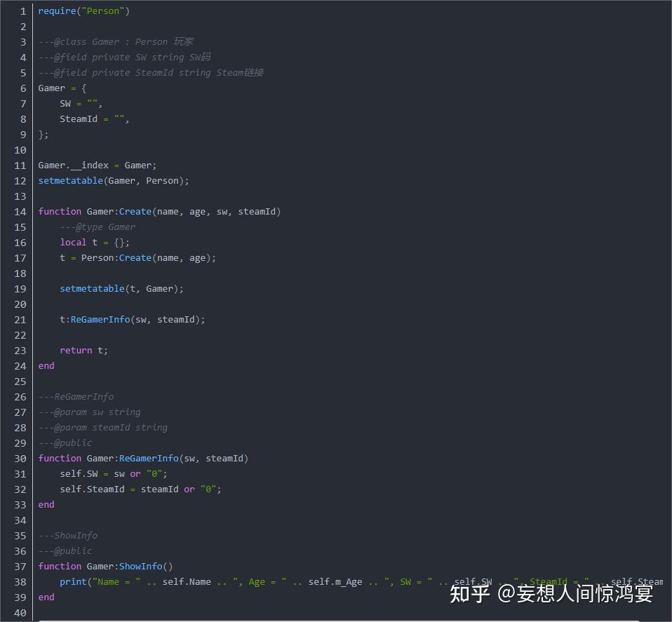This screenshot has width=672, height=622.
Task: Click the '---@param sw string' comment
Action: point(89,412)
